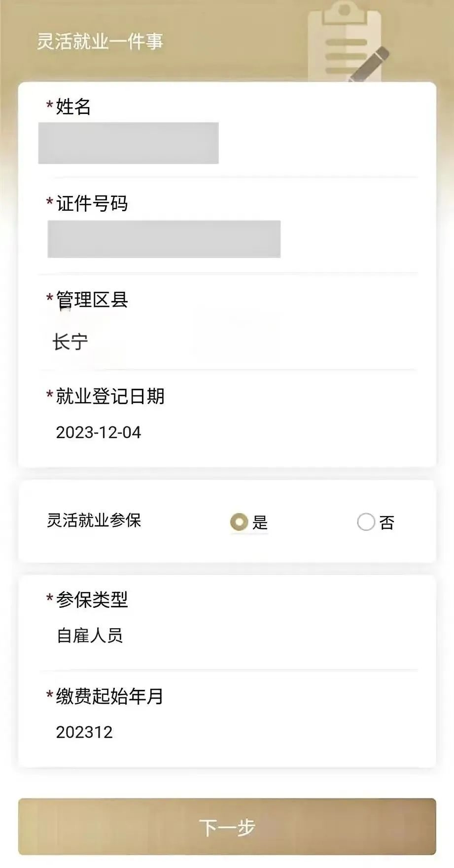
Task: Click the 否 option text label
Action: [x=387, y=523]
